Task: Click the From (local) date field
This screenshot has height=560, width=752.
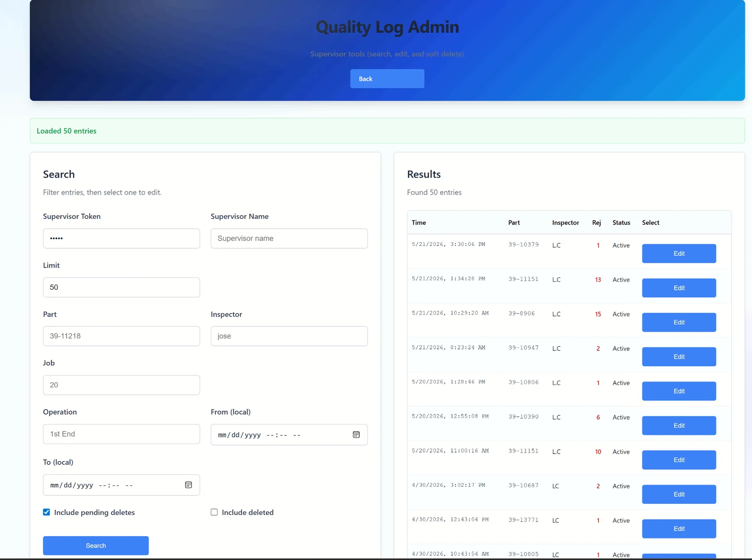Action: [x=289, y=435]
